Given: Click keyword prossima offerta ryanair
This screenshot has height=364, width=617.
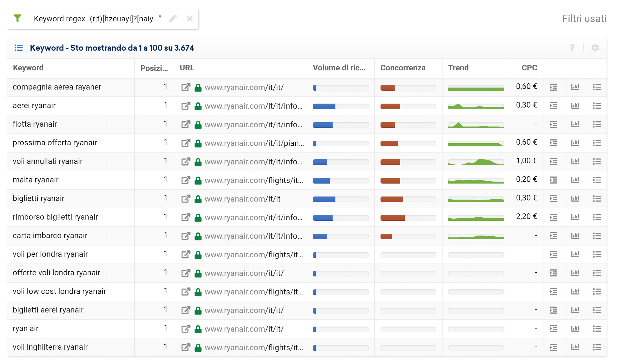Looking at the screenshot, I should tap(55, 143).
